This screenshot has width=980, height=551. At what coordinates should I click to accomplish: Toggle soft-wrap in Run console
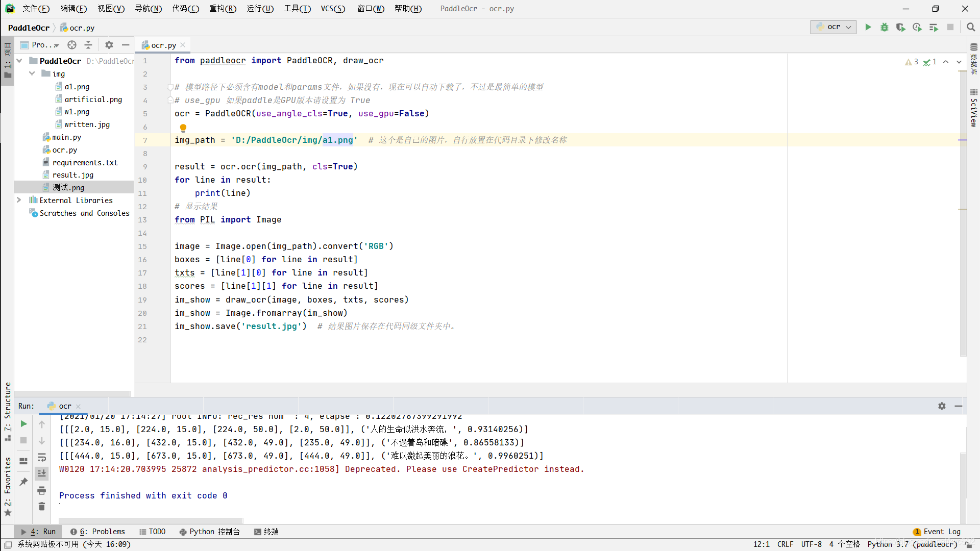click(x=42, y=457)
